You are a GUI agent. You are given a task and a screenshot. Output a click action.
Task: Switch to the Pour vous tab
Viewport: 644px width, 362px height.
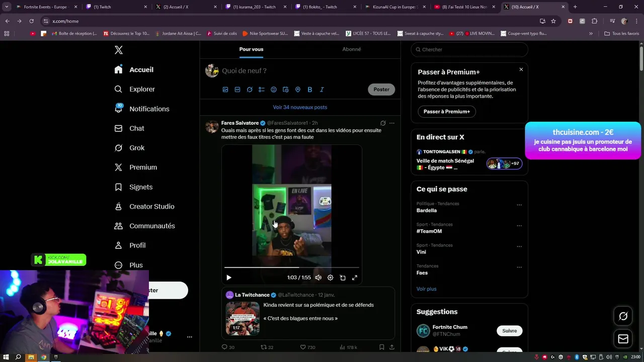tap(251, 49)
